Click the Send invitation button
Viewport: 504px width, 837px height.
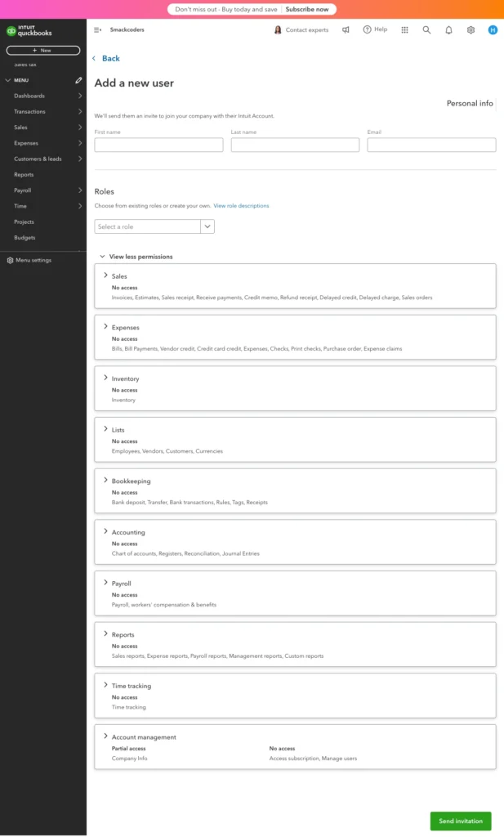click(461, 821)
